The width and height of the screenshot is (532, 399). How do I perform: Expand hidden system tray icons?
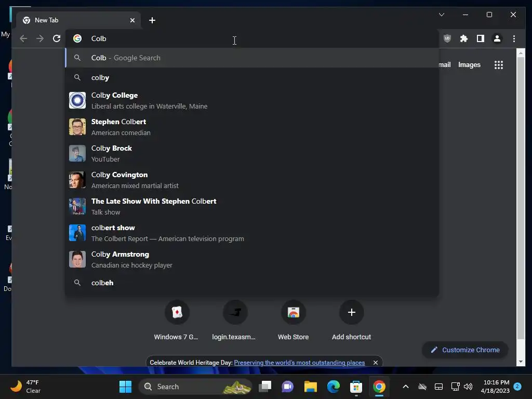(405, 387)
